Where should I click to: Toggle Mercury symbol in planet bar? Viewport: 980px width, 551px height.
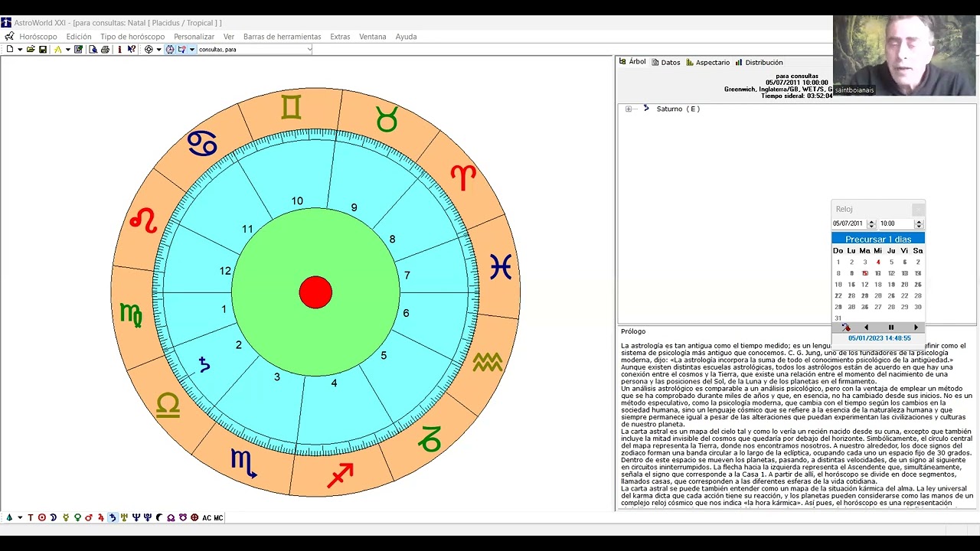click(67, 517)
